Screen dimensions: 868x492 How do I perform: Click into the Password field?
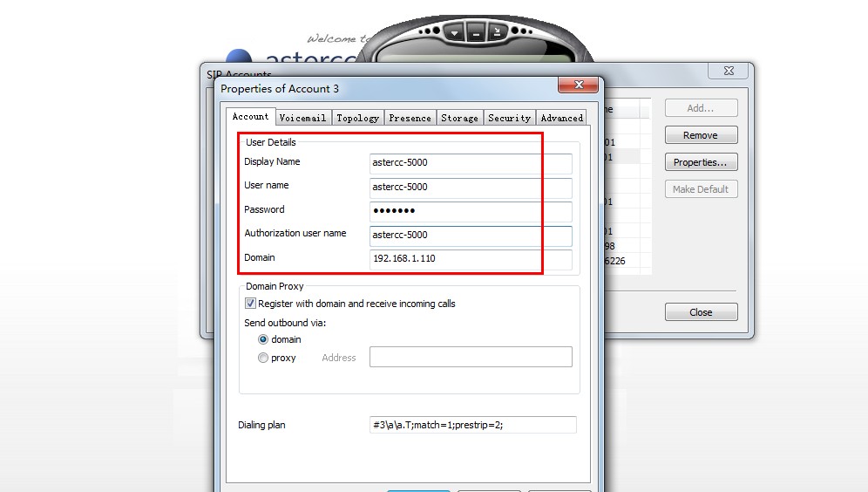coord(471,211)
